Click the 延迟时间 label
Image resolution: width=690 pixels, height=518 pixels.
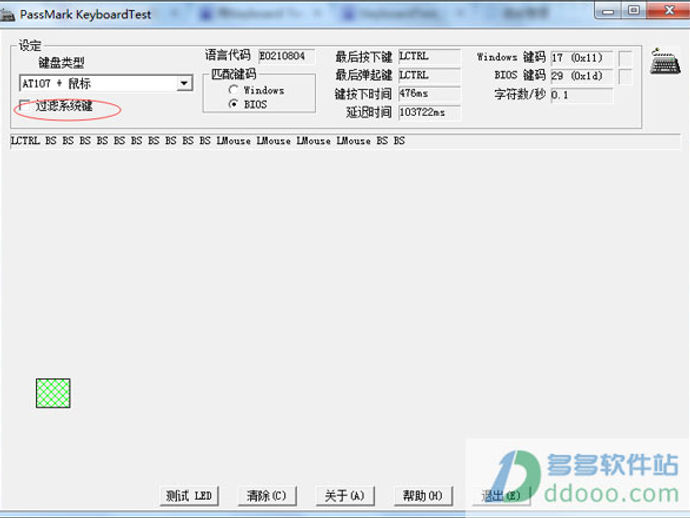point(368,113)
